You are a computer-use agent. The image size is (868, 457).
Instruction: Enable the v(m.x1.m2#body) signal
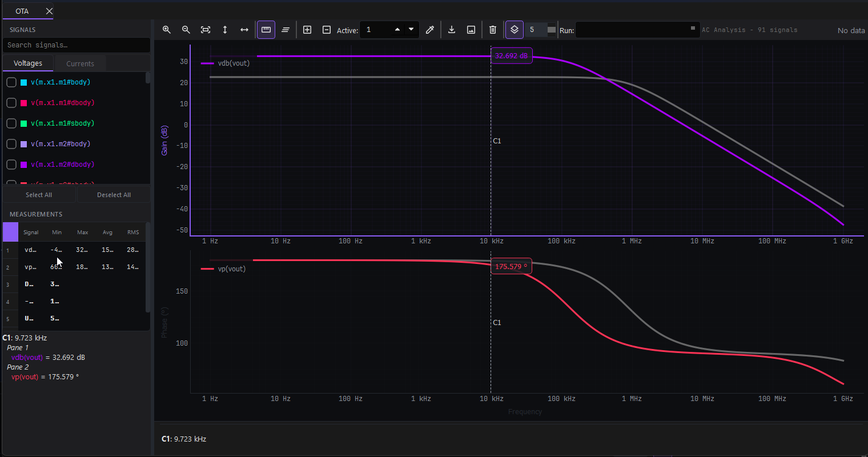[11, 144]
